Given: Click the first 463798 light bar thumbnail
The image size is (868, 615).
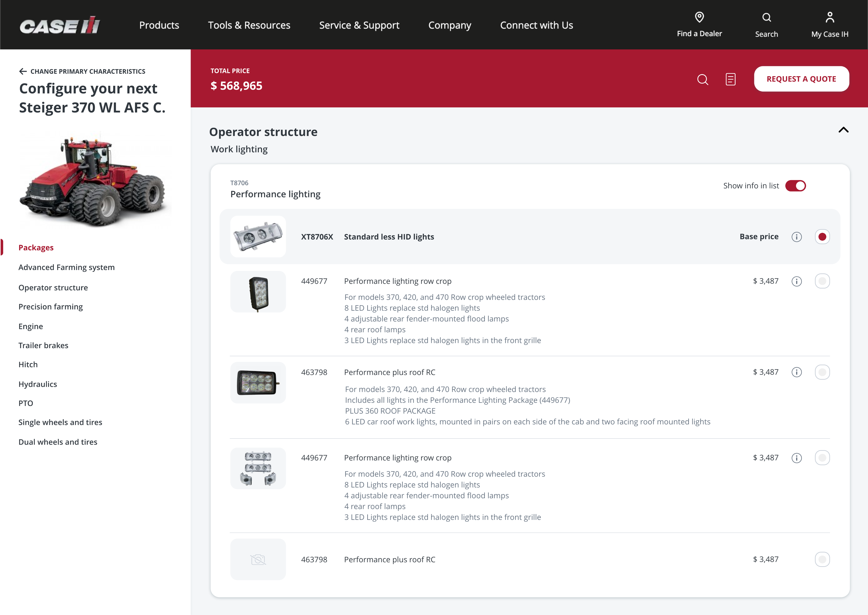Looking at the screenshot, I should pos(258,382).
